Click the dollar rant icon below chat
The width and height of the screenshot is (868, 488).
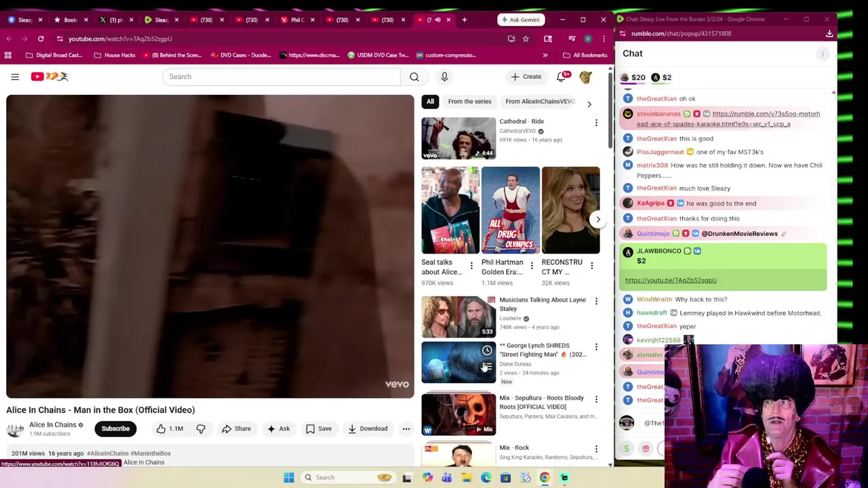627,449
